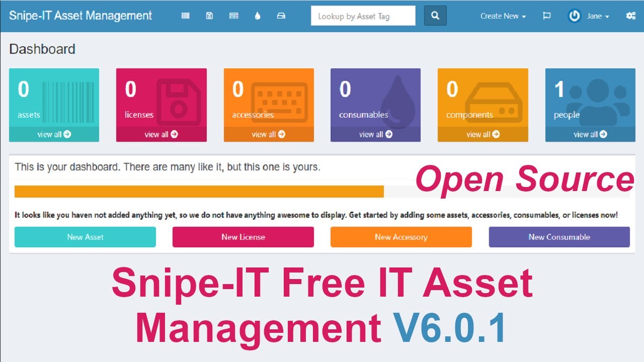View all consumables on purple card

tap(376, 134)
